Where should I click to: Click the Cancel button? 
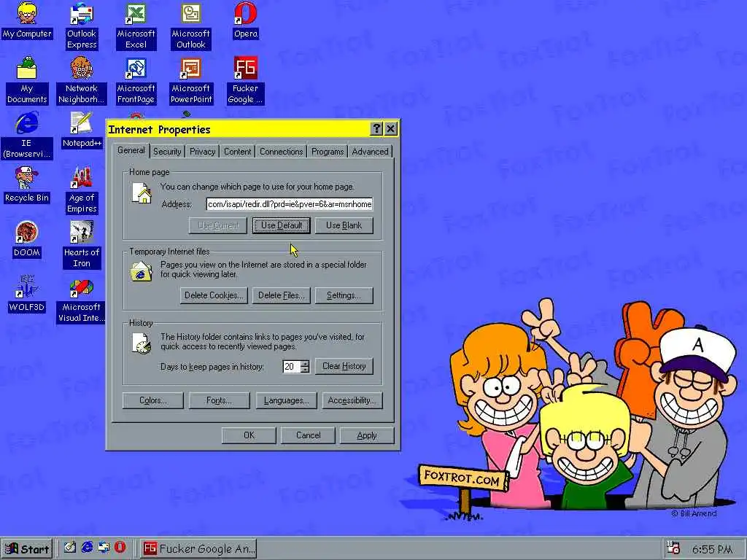click(309, 435)
